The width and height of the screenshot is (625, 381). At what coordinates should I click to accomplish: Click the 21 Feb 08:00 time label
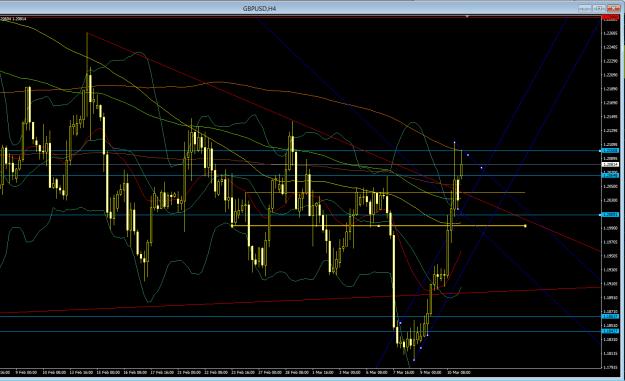point(189,373)
